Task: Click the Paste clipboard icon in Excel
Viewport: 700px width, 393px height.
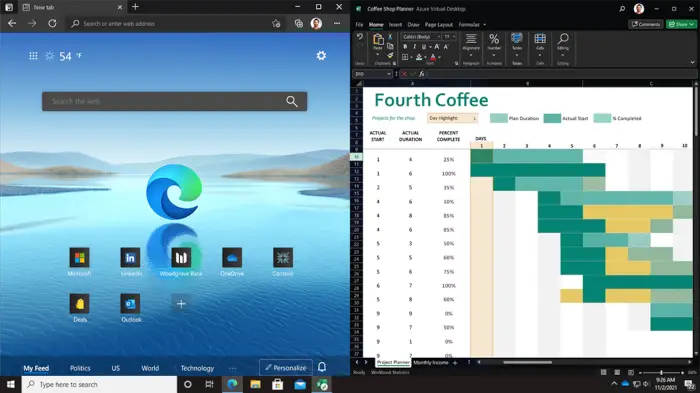Action: pos(378,41)
